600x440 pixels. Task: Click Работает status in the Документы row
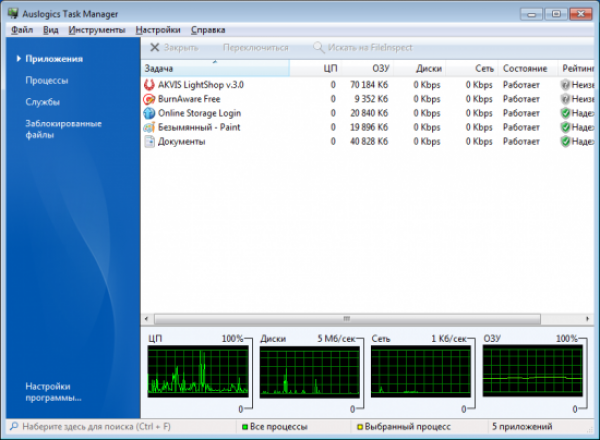[521, 142]
